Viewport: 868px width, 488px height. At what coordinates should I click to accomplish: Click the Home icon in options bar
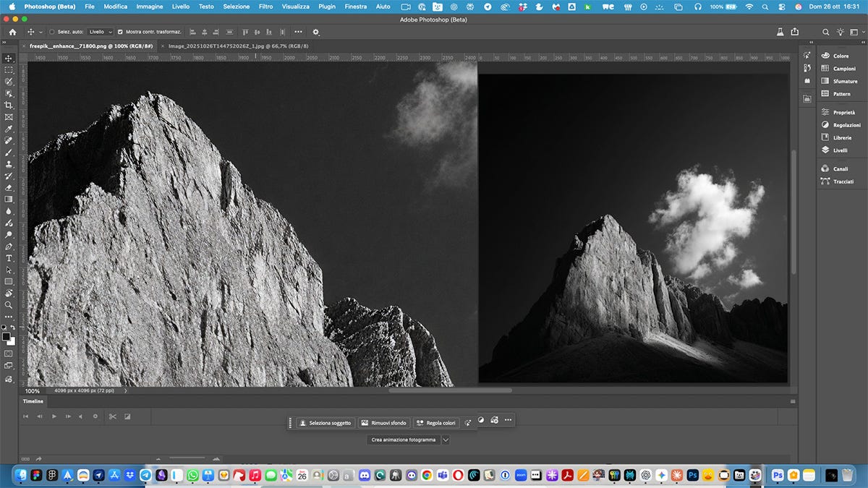12,32
